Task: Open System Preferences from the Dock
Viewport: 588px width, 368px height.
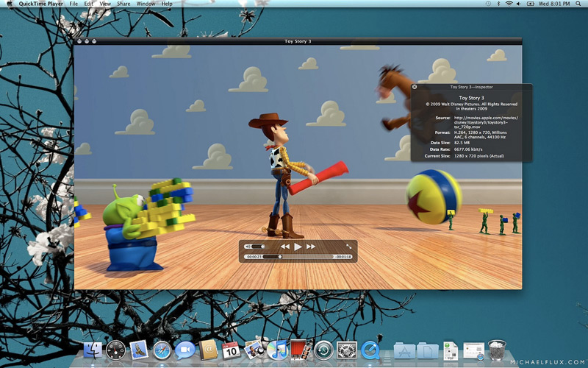Action: (x=347, y=350)
